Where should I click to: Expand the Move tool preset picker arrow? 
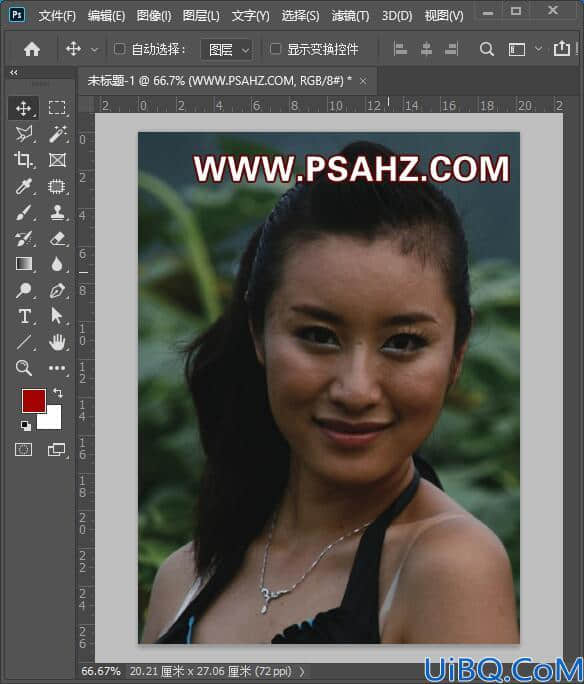(94, 50)
